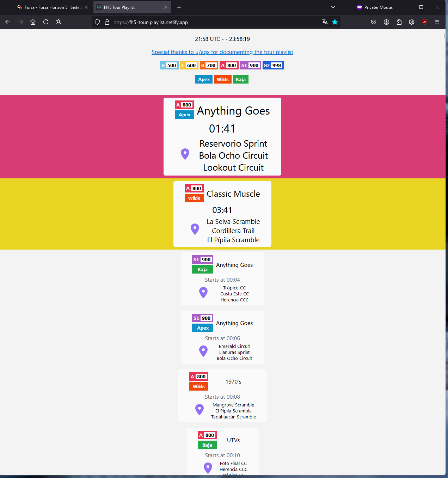This screenshot has width=448, height=478.
Task: Toggle the S2 998 class filter
Action: click(x=273, y=65)
